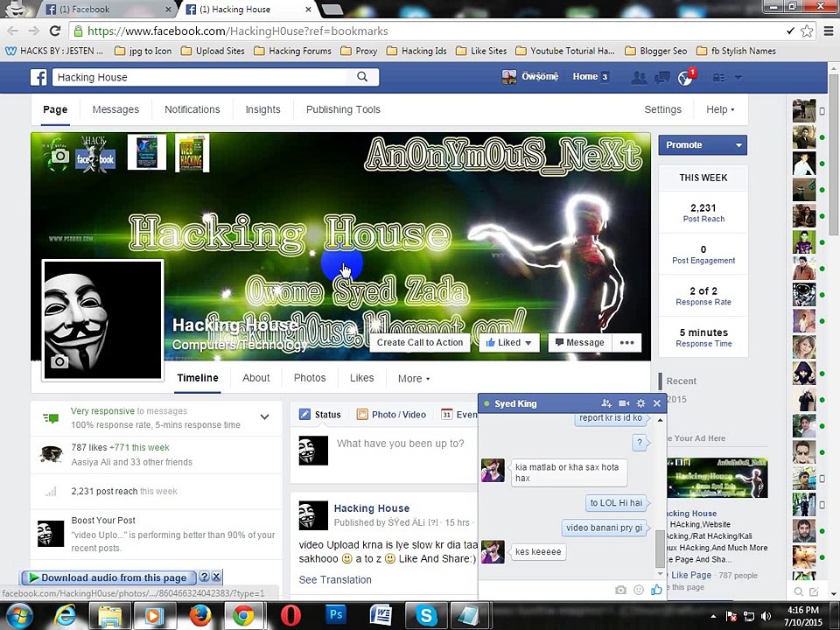This screenshot has width=840, height=630.
Task: Click volume icon in system tray
Action: [766, 616]
